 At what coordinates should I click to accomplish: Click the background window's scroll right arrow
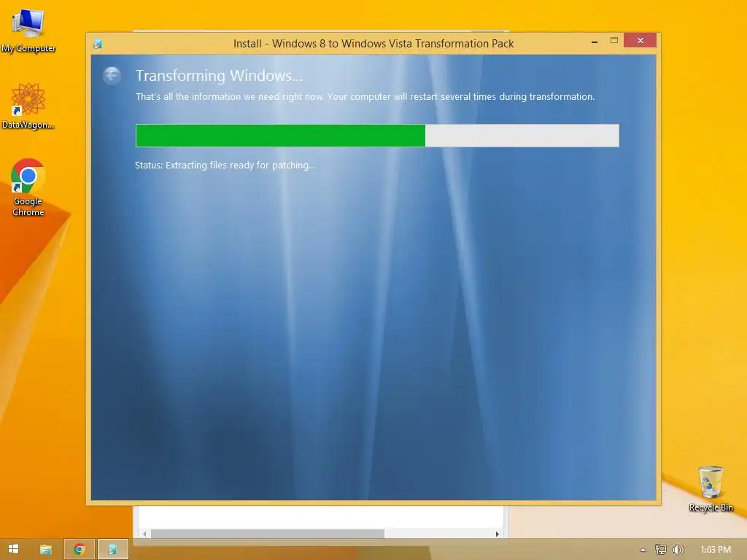(x=498, y=534)
